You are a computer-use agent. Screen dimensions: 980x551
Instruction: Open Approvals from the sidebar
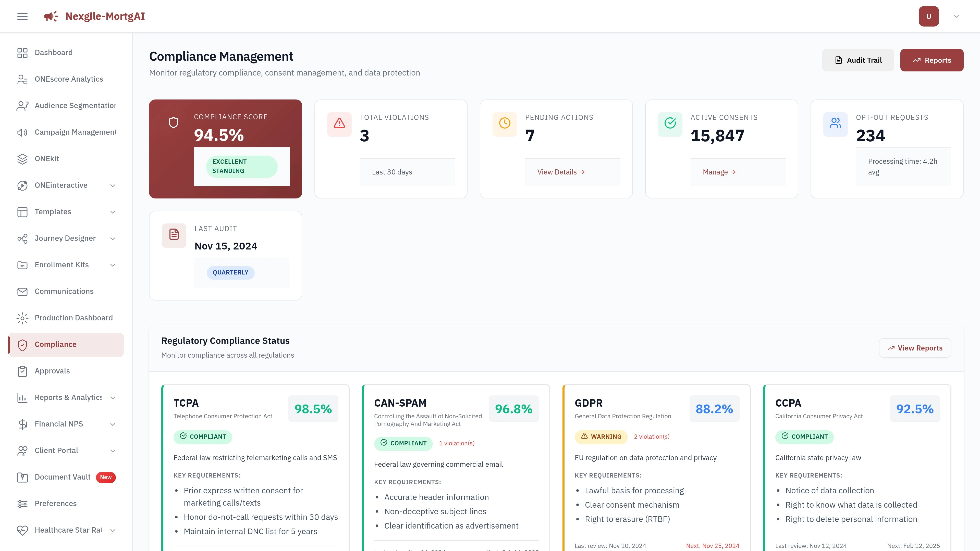coord(52,371)
